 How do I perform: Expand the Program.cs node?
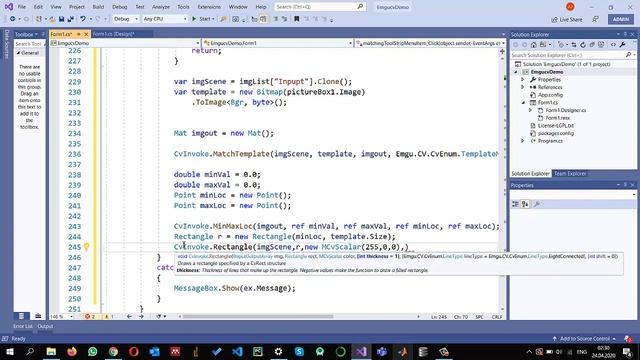click(x=523, y=141)
